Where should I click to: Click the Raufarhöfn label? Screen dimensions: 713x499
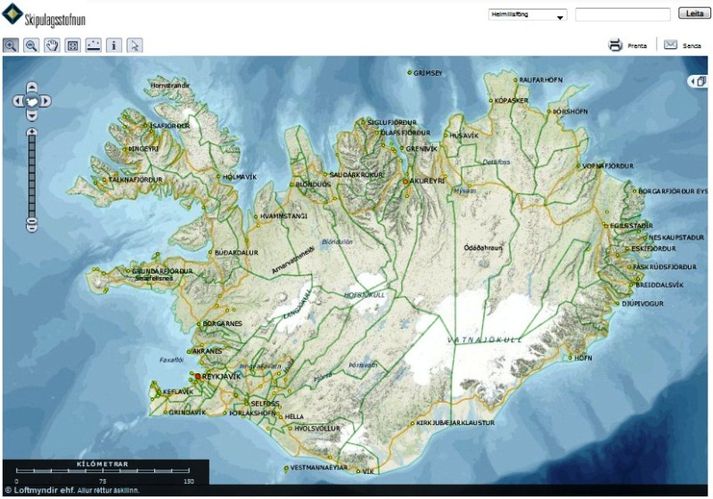coord(541,80)
